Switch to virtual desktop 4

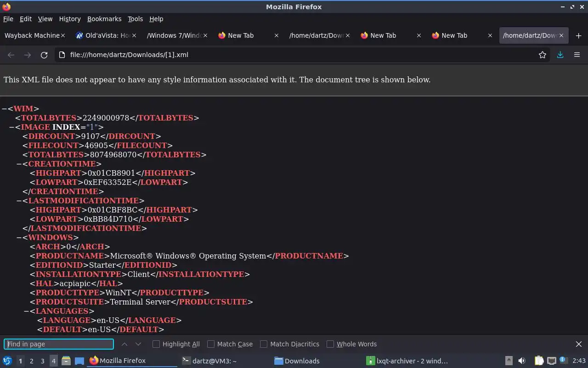53,361
